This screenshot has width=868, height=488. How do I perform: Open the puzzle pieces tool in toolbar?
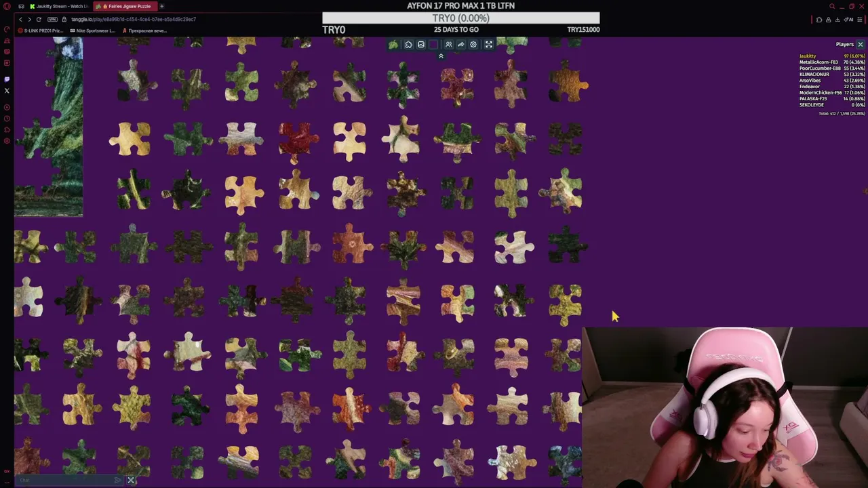(408, 45)
